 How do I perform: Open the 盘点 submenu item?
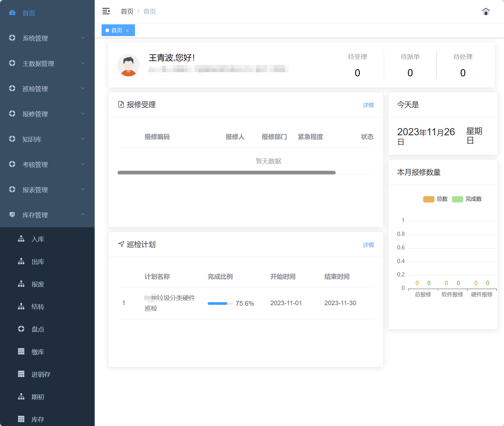[47, 329]
